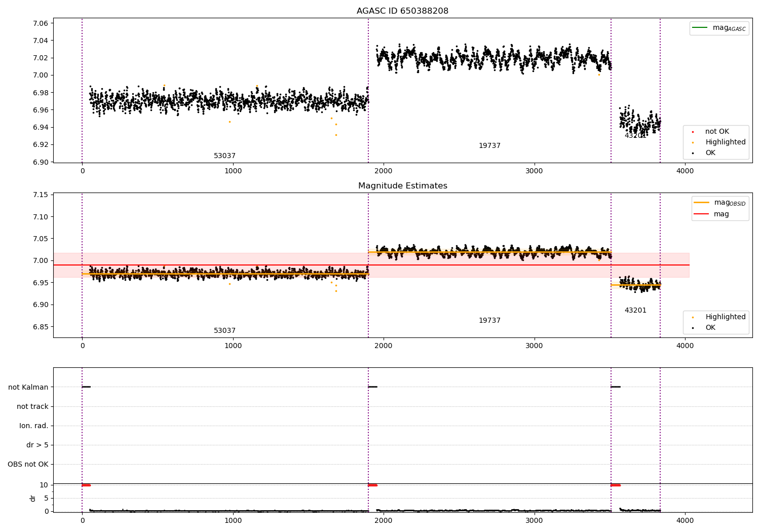Click the 'dr > 5' axis label

point(37,445)
